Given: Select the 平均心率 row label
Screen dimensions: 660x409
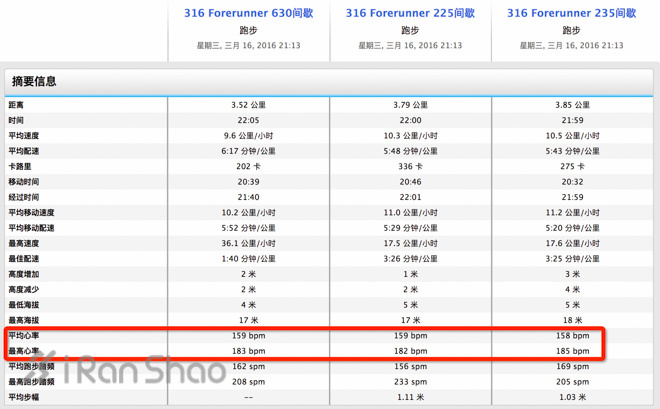Looking at the screenshot, I should pos(24,335).
